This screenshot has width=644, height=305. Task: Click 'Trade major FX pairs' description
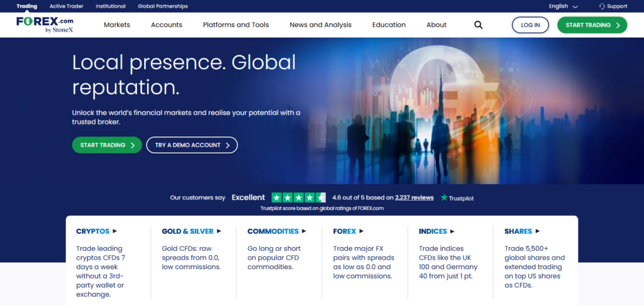(x=364, y=262)
